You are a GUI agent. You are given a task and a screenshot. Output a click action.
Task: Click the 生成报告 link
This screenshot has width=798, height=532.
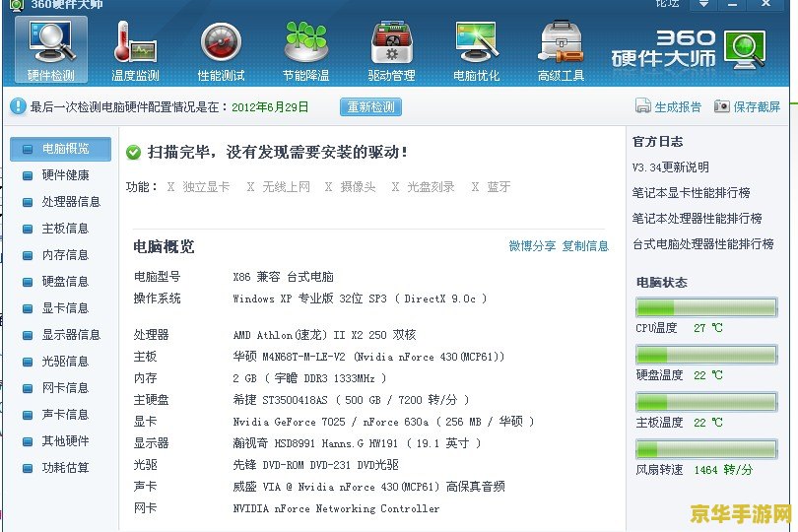coord(678,107)
